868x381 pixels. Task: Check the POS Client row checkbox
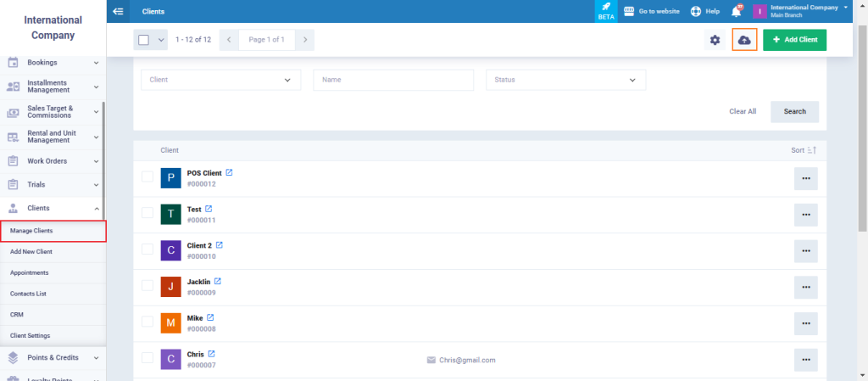point(147,176)
